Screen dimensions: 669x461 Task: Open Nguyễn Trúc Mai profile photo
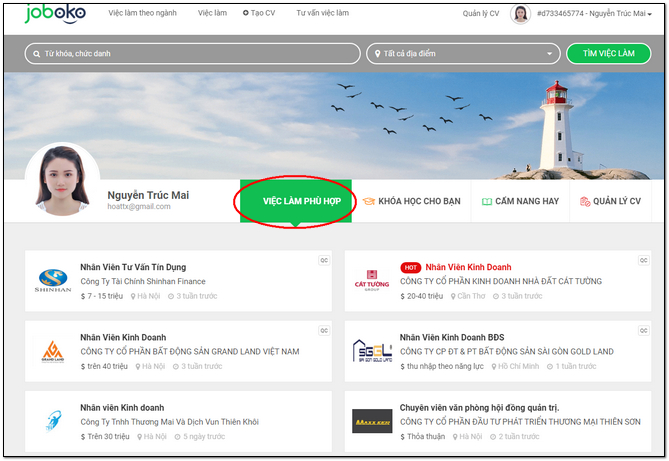tap(62, 182)
